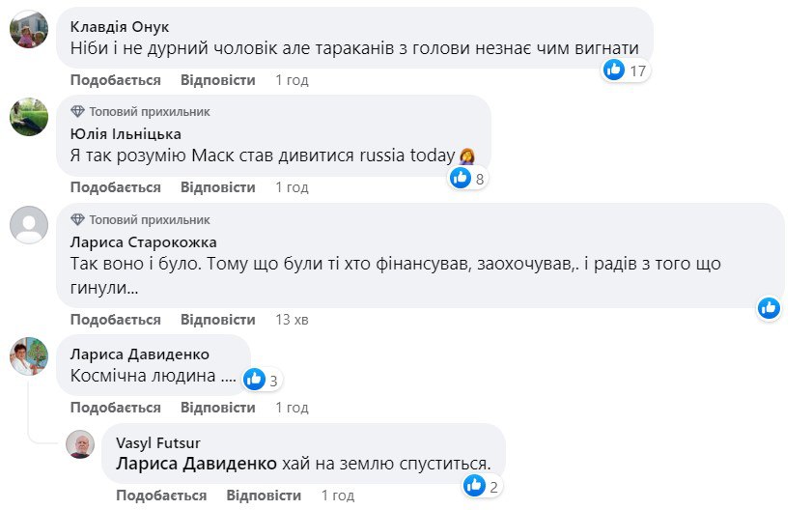Click like reaction icon showing 3
This screenshot has height=510, width=812.
pyautogui.click(x=255, y=380)
